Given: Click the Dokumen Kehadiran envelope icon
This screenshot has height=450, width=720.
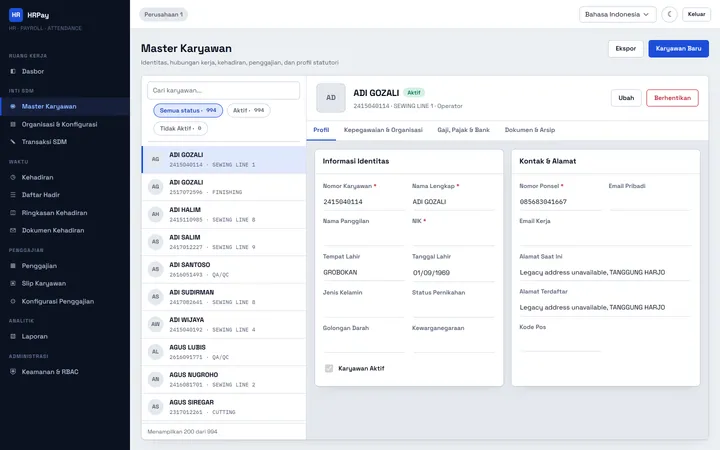Looking at the screenshot, I should pos(13,230).
